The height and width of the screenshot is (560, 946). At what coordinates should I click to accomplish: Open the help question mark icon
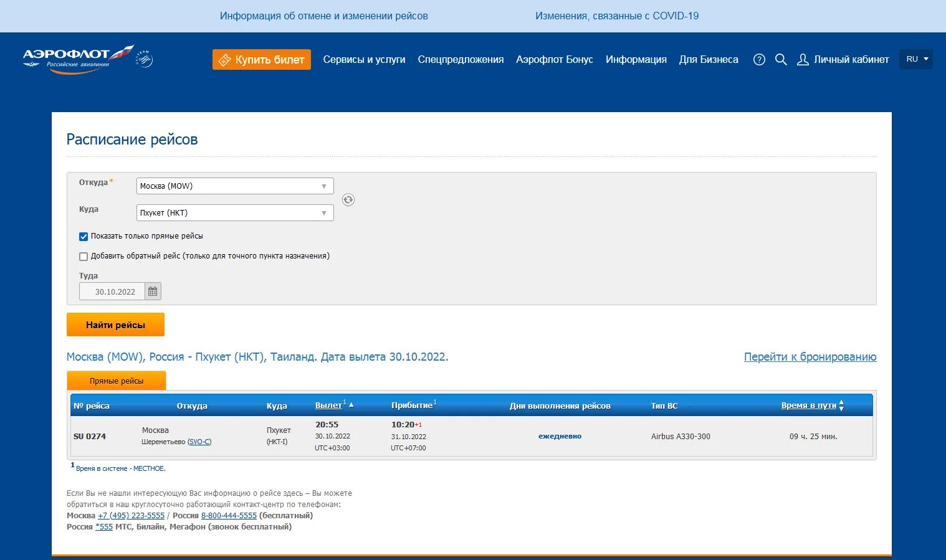tap(759, 60)
